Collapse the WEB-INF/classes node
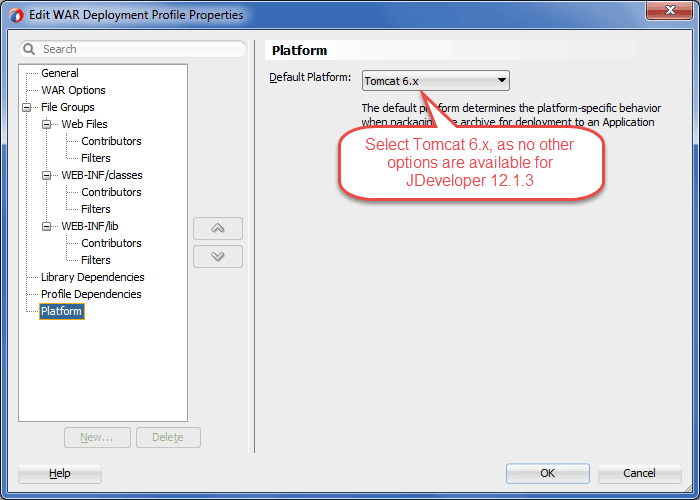Screen dimensions: 700x500 click(47, 175)
